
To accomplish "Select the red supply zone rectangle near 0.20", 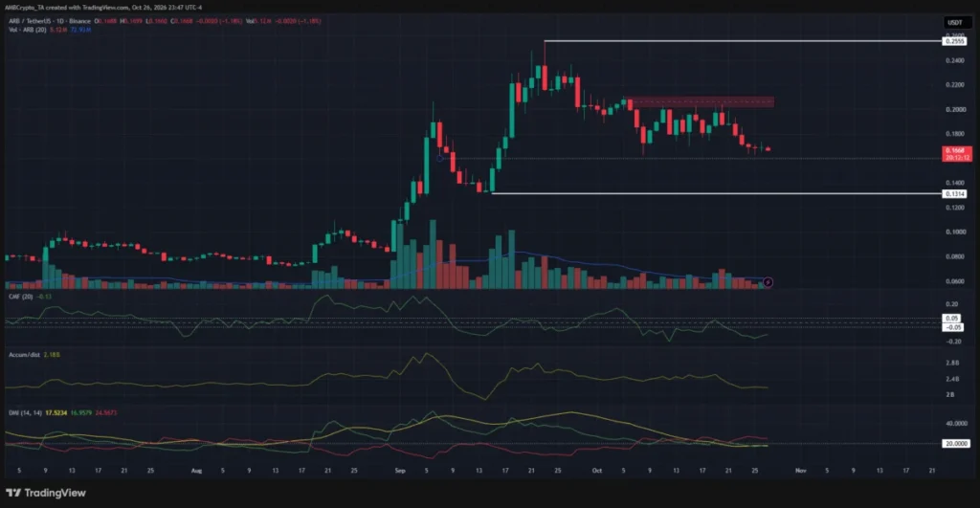I will [x=701, y=102].
